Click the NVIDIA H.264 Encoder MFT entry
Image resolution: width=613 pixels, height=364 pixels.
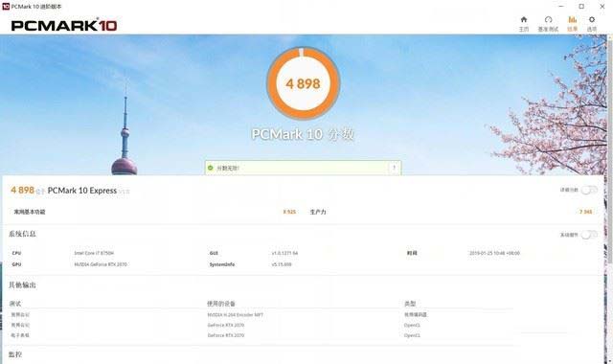pos(236,315)
